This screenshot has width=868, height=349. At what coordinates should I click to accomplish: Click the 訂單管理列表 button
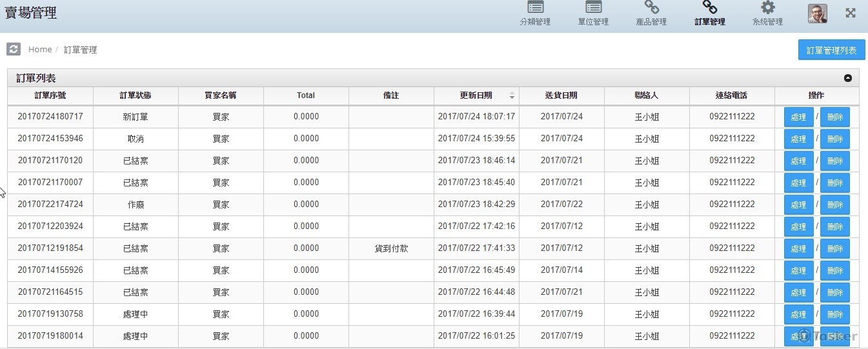pyautogui.click(x=831, y=50)
